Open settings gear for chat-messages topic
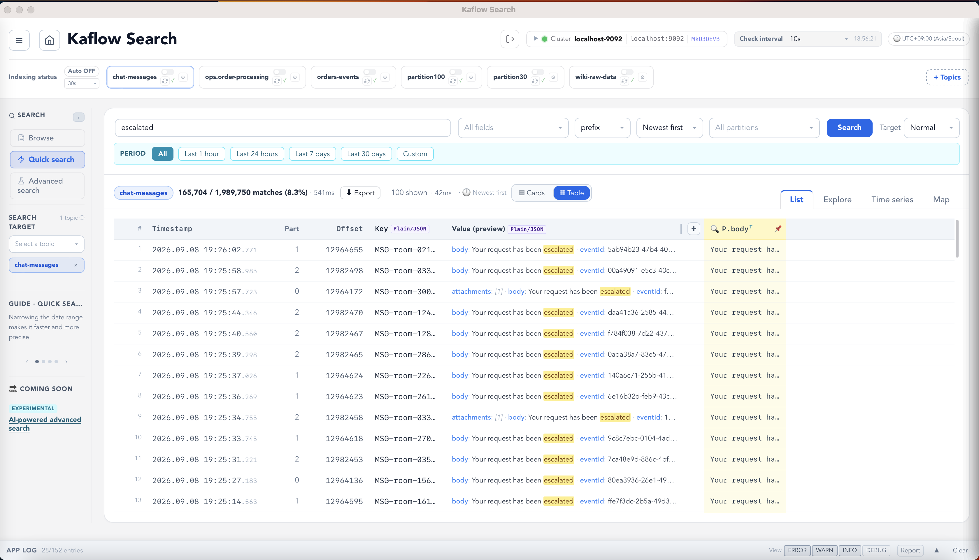Image resolution: width=979 pixels, height=560 pixels. pyautogui.click(x=183, y=77)
